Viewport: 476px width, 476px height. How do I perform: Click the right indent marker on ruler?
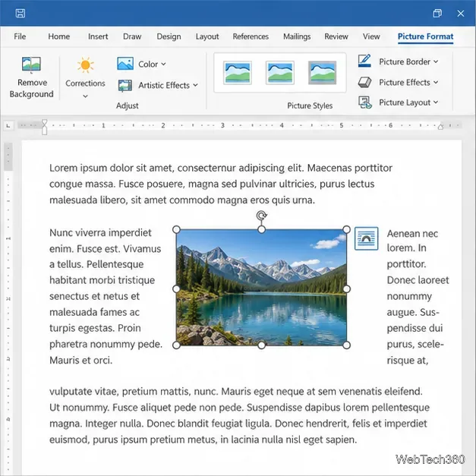tap(440, 127)
